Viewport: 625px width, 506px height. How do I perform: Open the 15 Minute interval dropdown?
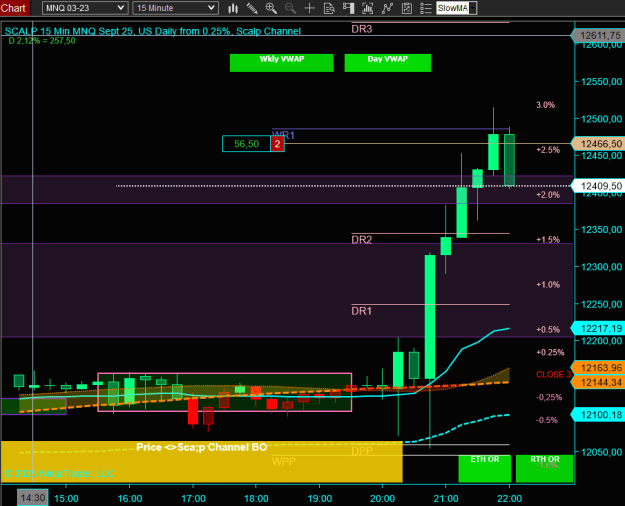click(175, 8)
